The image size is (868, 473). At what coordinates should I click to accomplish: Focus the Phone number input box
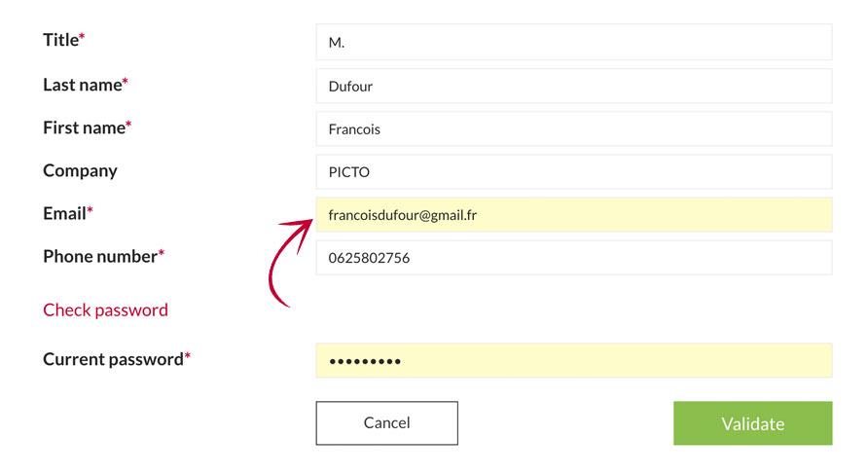point(573,258)
